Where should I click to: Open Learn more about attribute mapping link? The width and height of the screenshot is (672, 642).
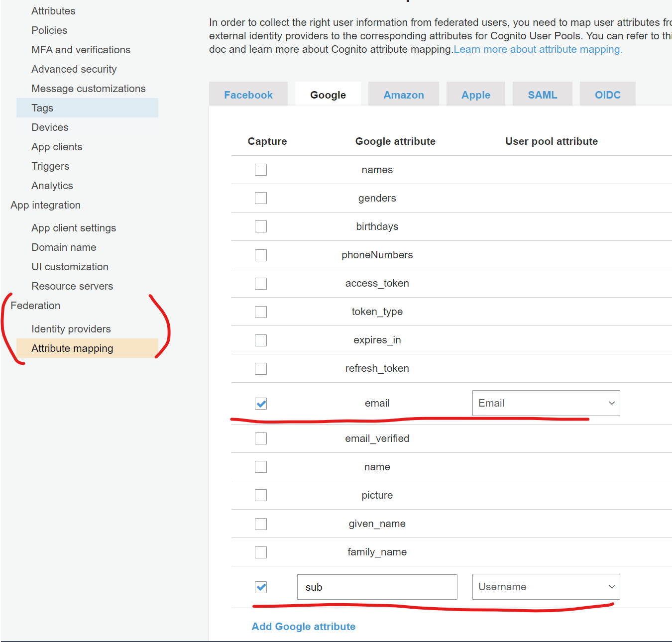coord(538,49)
